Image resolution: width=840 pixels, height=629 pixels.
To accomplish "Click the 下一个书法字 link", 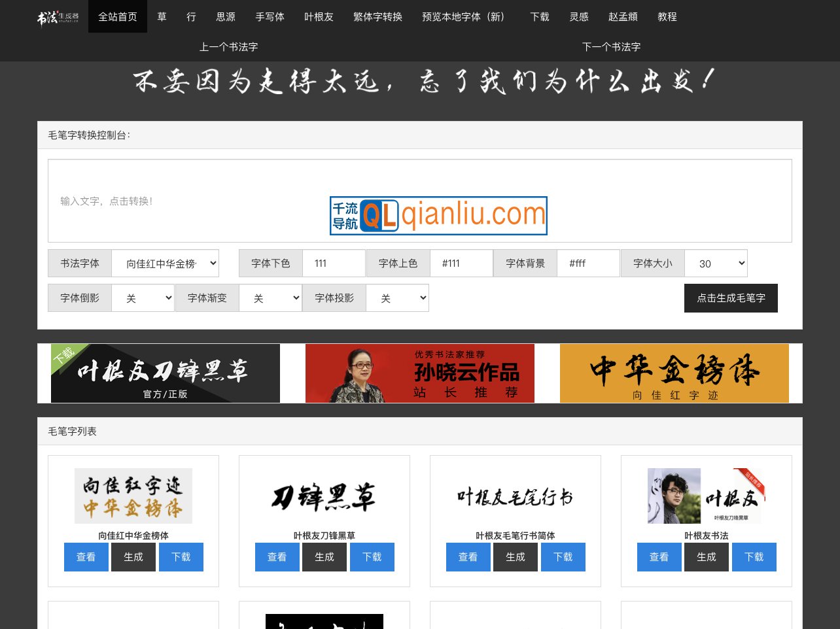I will pyautogui.click(x=610, y=46).
